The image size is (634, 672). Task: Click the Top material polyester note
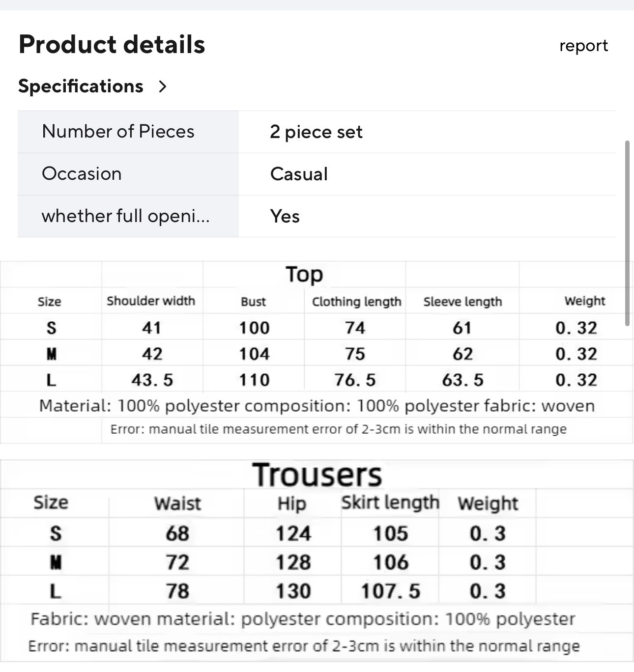[317, 406]
